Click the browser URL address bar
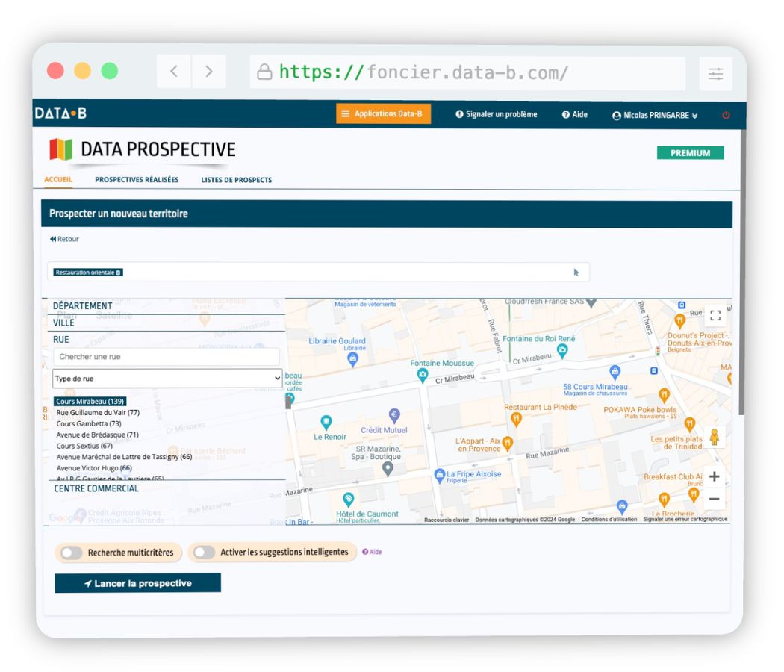Viewport: 784px width, 672px height. click(x=467, y=72)
